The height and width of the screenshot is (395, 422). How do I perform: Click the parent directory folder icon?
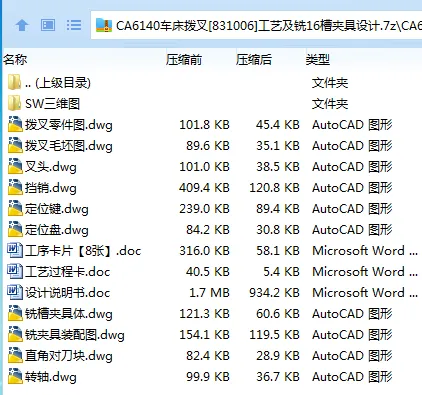(x=14, y=82)
